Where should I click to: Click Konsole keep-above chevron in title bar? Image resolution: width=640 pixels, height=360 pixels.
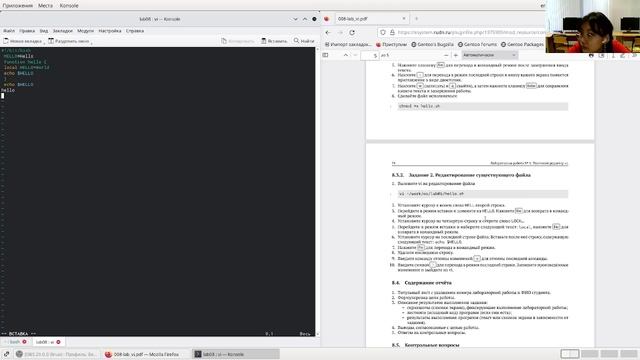click(304, 19)
